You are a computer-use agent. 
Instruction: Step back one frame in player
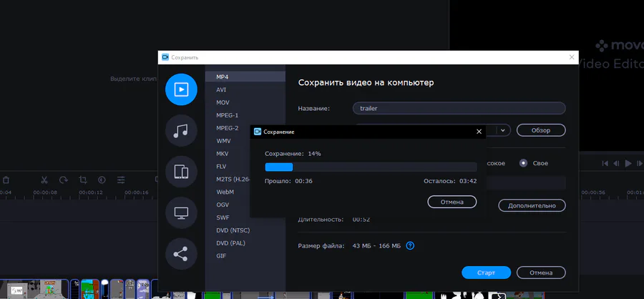click(616, 164)
